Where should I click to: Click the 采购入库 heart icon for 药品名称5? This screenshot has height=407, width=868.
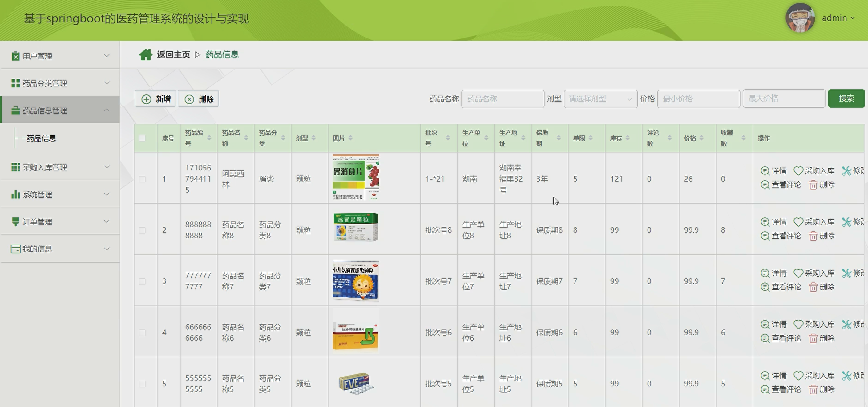(x=798, y=376)
